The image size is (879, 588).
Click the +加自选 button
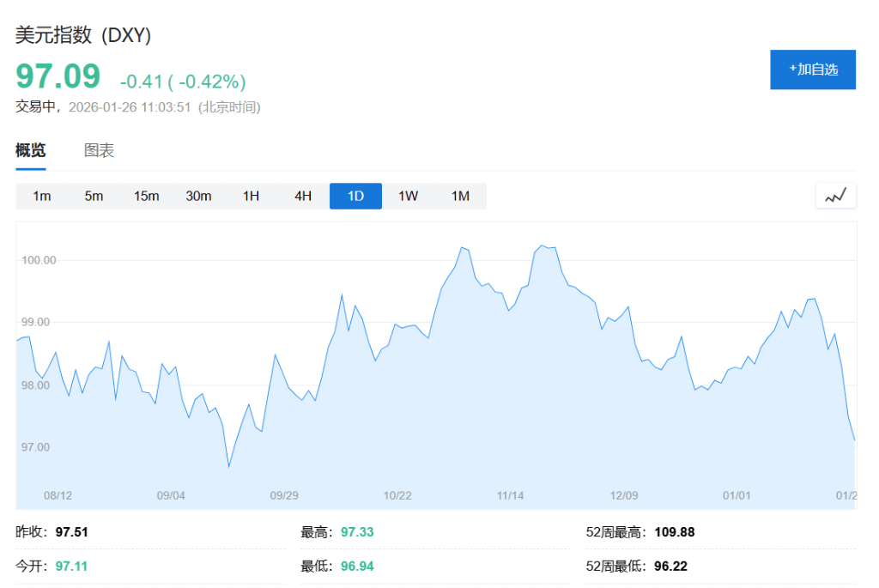click(812, 70)
